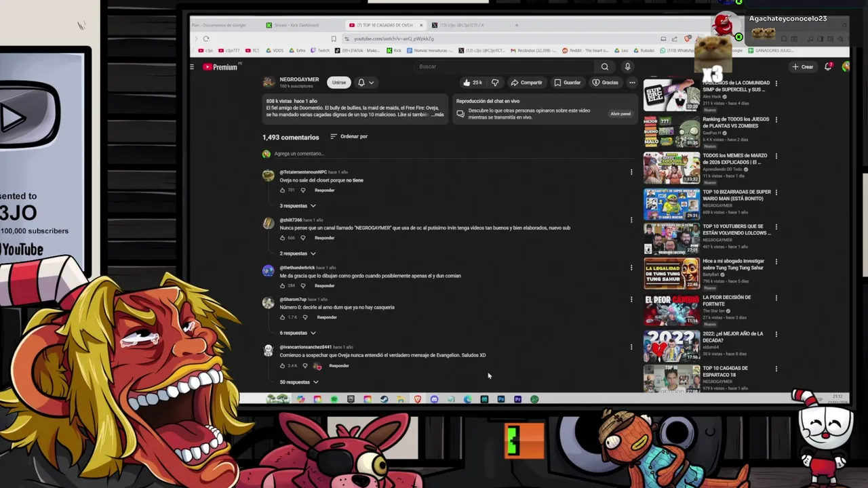Open the account avatar in YouTube header
Viewport: 868px width, 488px height.
click(x=845, y=66)
